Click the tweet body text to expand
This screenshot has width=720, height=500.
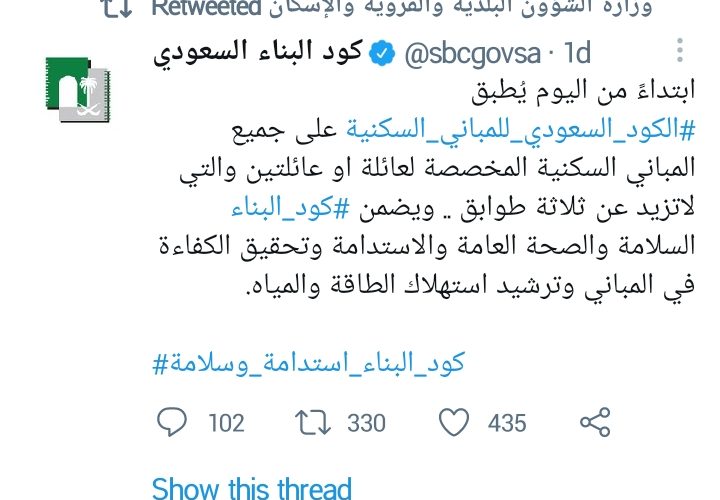click(427, 188)
